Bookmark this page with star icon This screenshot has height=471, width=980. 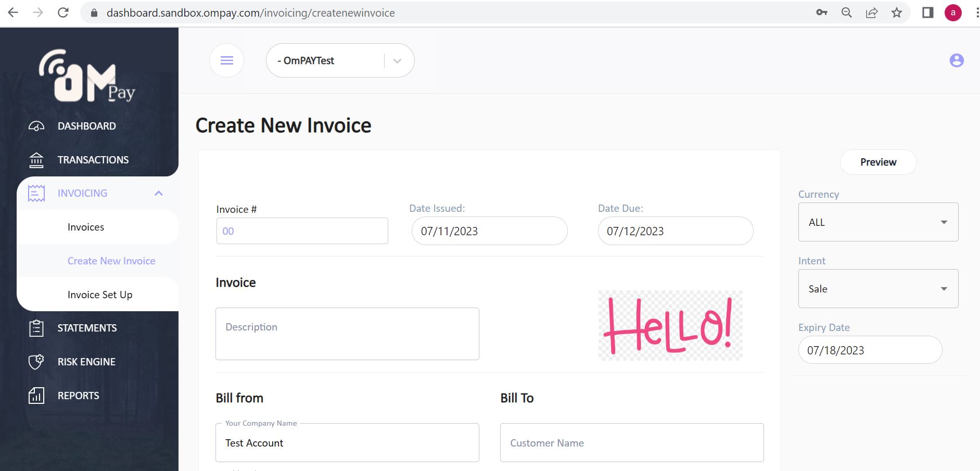pos(896,12)
